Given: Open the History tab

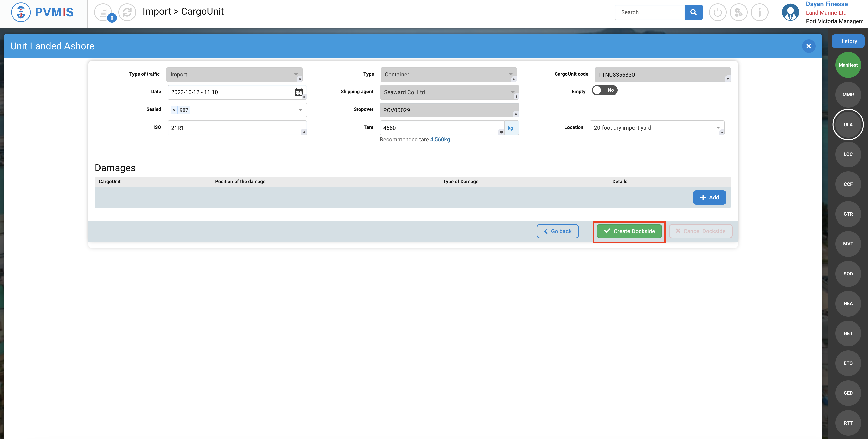Looking at the screenshot, I should click(x=848, y=41).
